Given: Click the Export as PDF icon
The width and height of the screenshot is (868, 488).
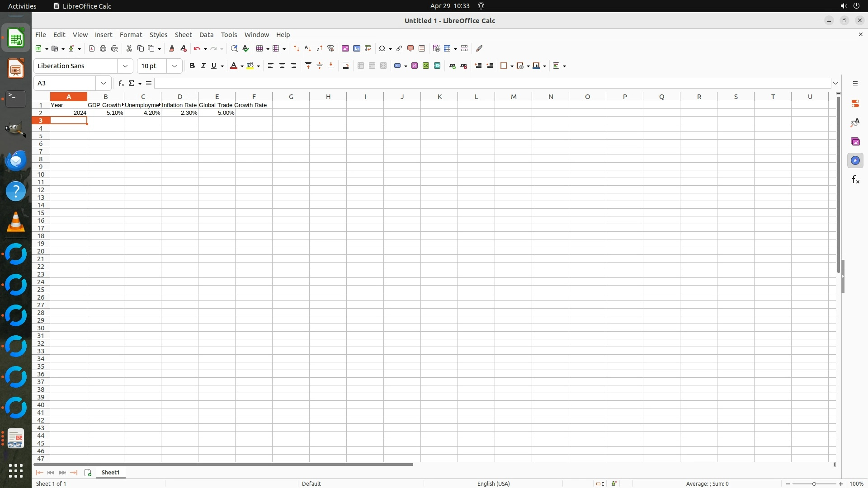Looking at the screenshot, I should [x=92, y=48].
